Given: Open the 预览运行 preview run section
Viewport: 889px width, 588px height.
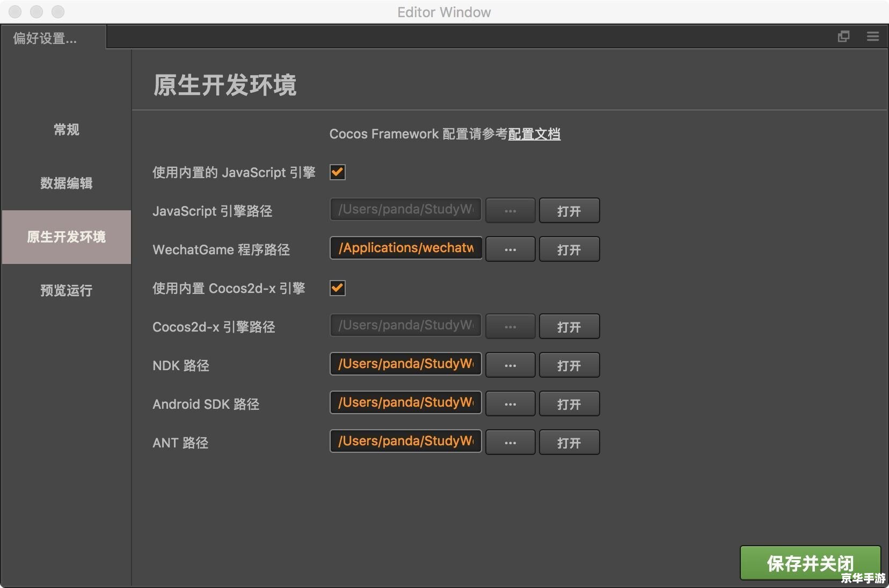Looking at the screenshot, I should coord(67,291).
